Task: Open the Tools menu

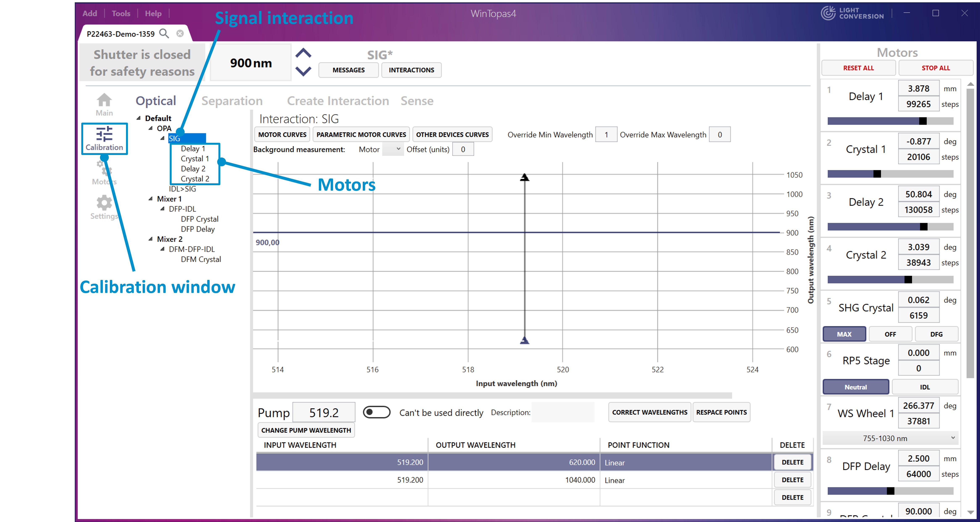Action: pos(121,13)
